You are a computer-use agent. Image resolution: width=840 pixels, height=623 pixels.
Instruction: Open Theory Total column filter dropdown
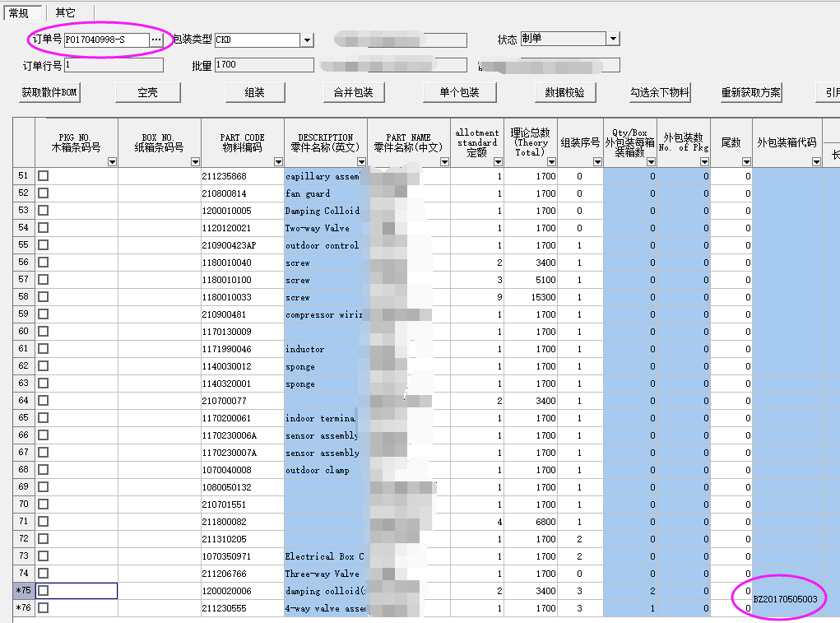551,162
